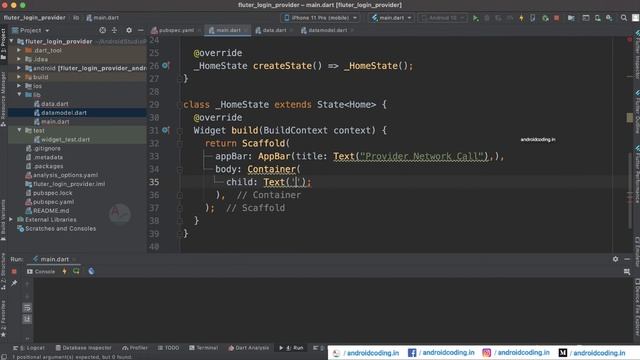
Task: Open project structure folder icon in toolbar
Action: pyautogui.click(x=571, y=18)
